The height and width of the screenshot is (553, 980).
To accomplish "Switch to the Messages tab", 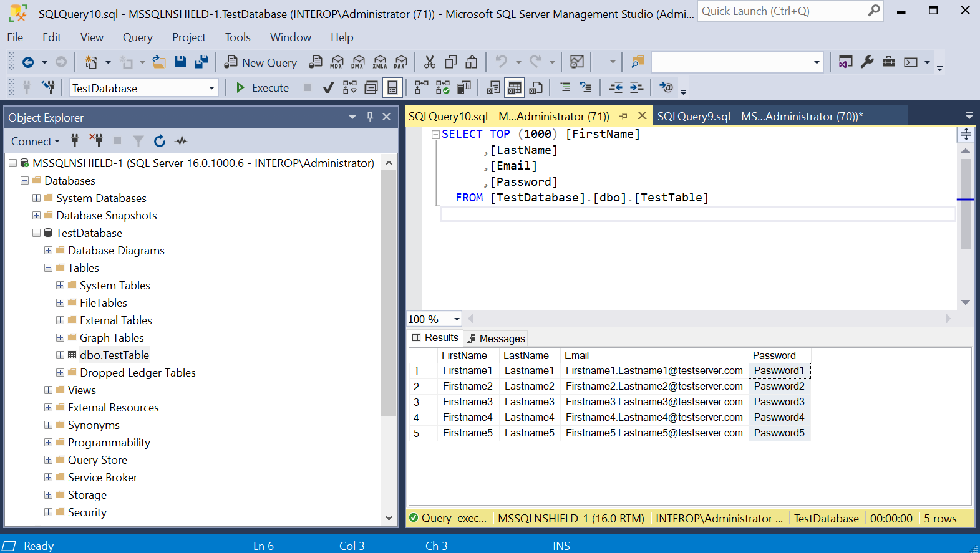I will click(x=496, y=339).
